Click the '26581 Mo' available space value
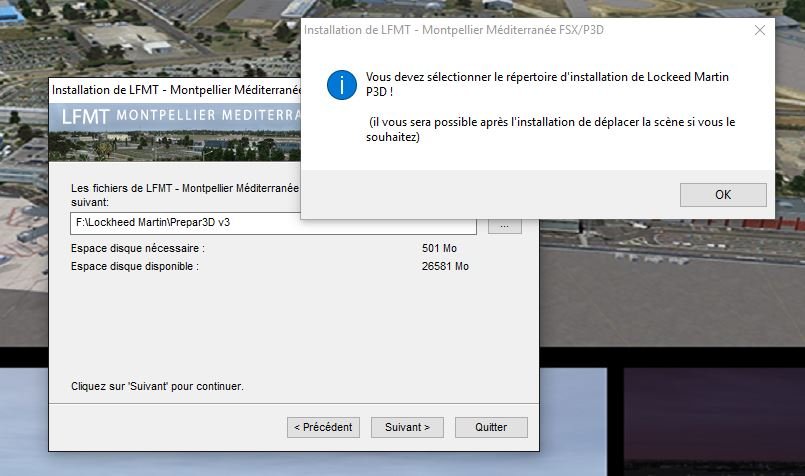Image resolution: width=805 pixels, height=476 pixels. click(445, 266)
